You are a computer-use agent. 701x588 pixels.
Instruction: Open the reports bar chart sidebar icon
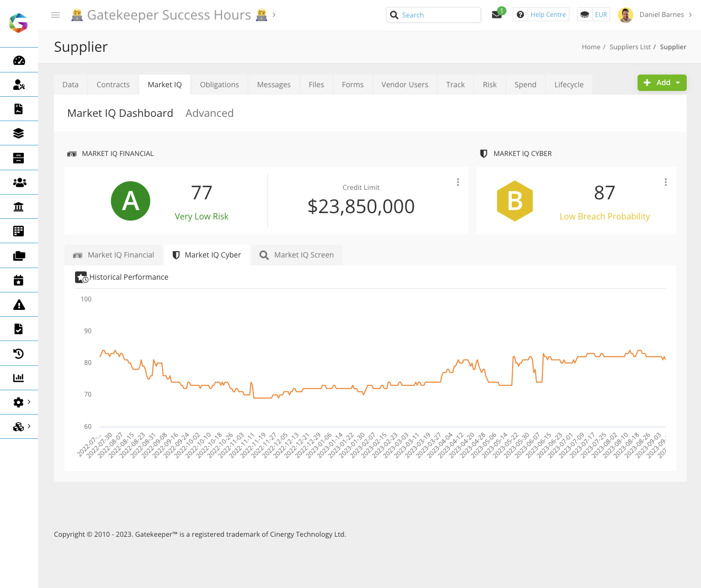[19, 377]
